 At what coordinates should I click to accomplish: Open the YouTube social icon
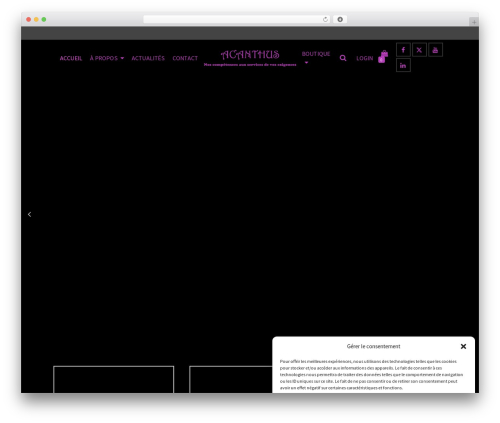pyautogui.click(x=435, y=50)
